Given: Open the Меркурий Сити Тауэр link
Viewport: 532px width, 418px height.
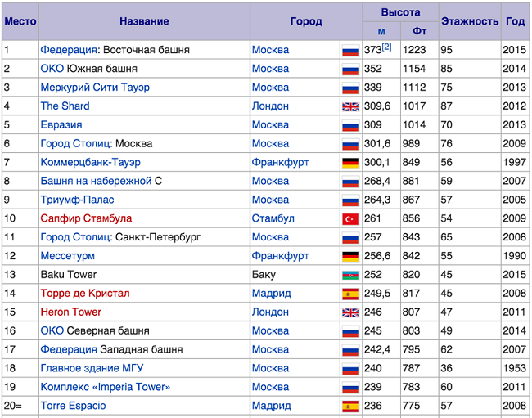Looking at the screenshot, I should pos(95,88).
